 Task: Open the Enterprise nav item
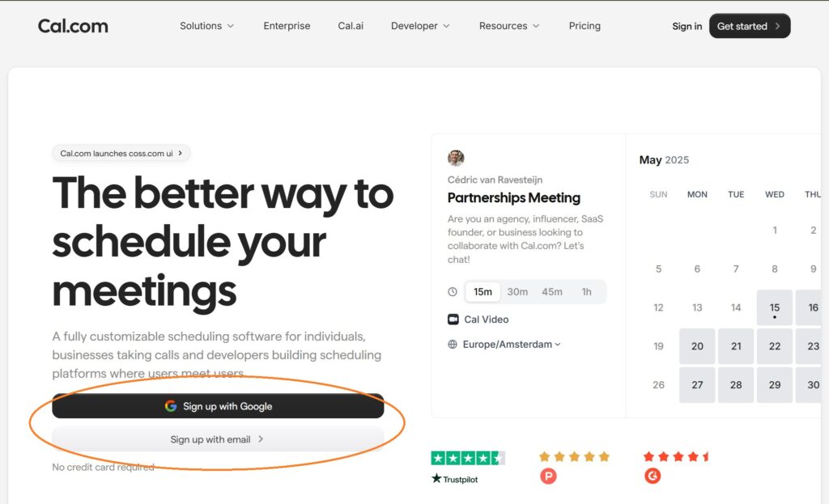287,26
